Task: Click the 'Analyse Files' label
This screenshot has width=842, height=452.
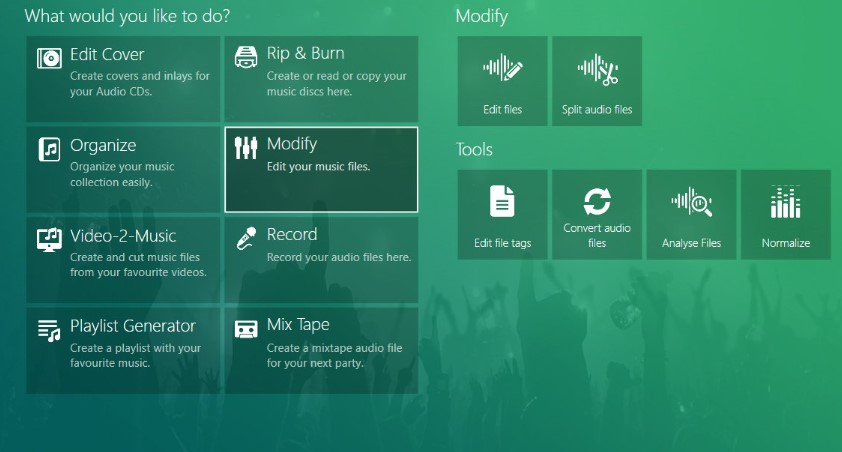Action: point(692,243)
